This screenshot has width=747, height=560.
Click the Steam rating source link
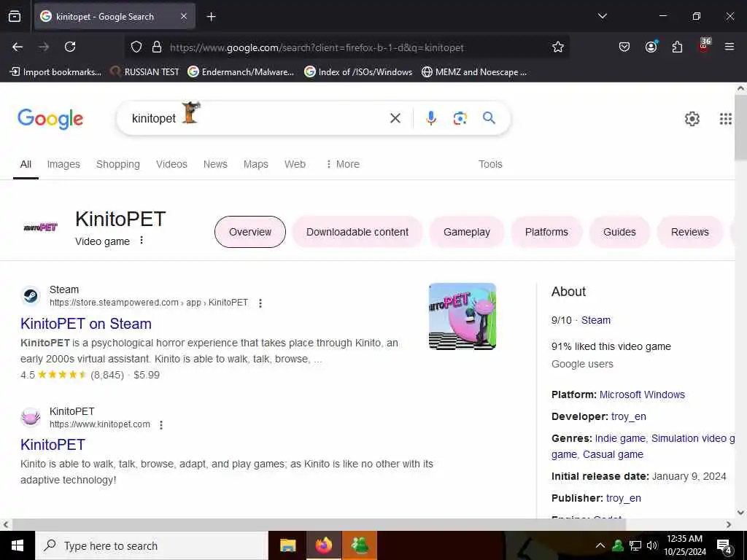click(x=595, y=321)
